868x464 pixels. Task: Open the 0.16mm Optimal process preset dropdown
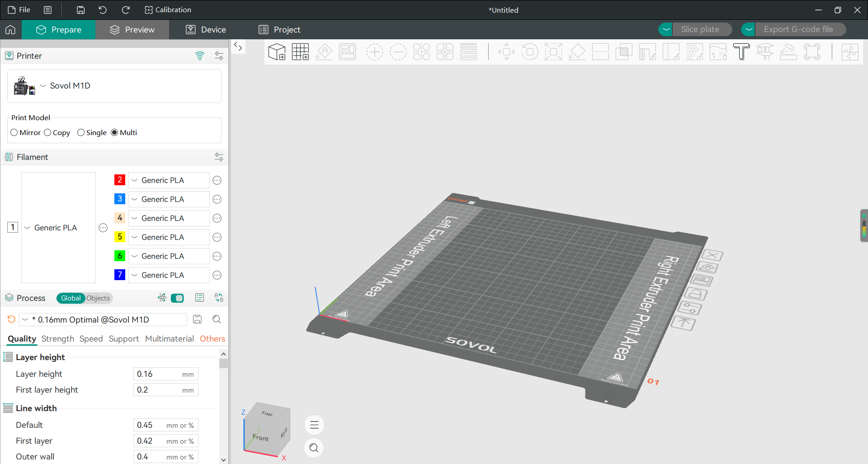(x=103, y=319)
